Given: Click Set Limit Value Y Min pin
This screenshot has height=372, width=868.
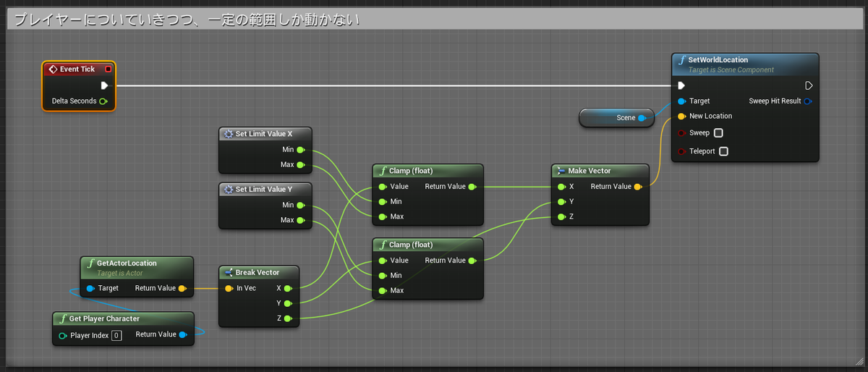Looking at the screenshot, I should (x=301, y=205).
